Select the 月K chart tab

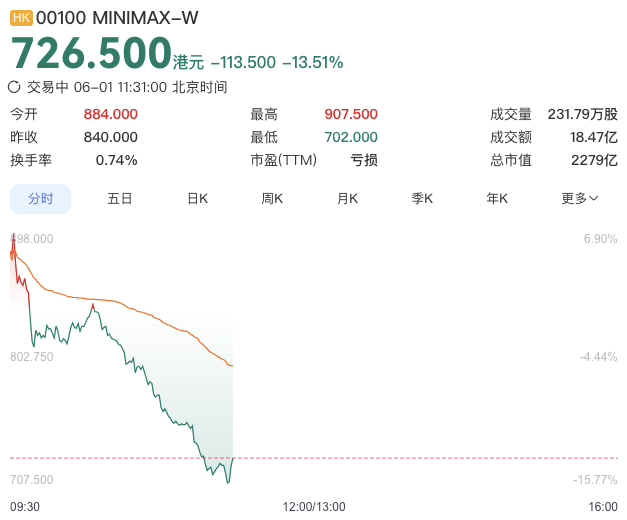(x=347, y=198)
